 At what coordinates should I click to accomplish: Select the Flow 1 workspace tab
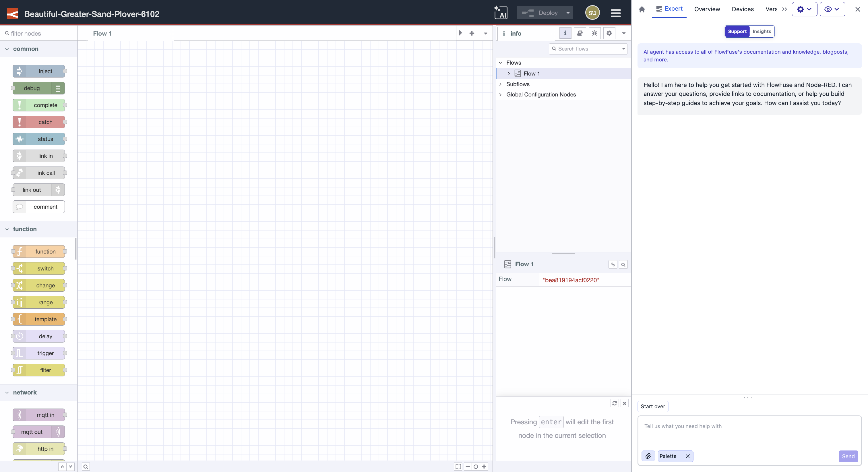131,33
